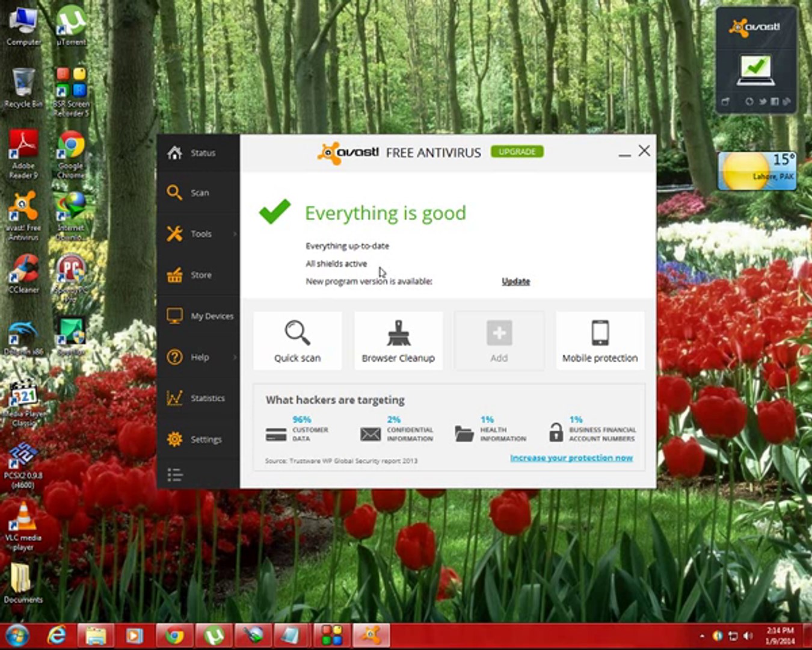Close the avast window
The height and width of the screenshot is (650, 812).
click(644, 150)
